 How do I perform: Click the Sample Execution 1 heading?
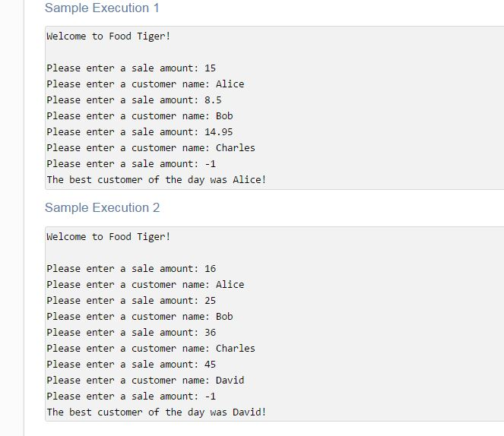tap(102, 8)
